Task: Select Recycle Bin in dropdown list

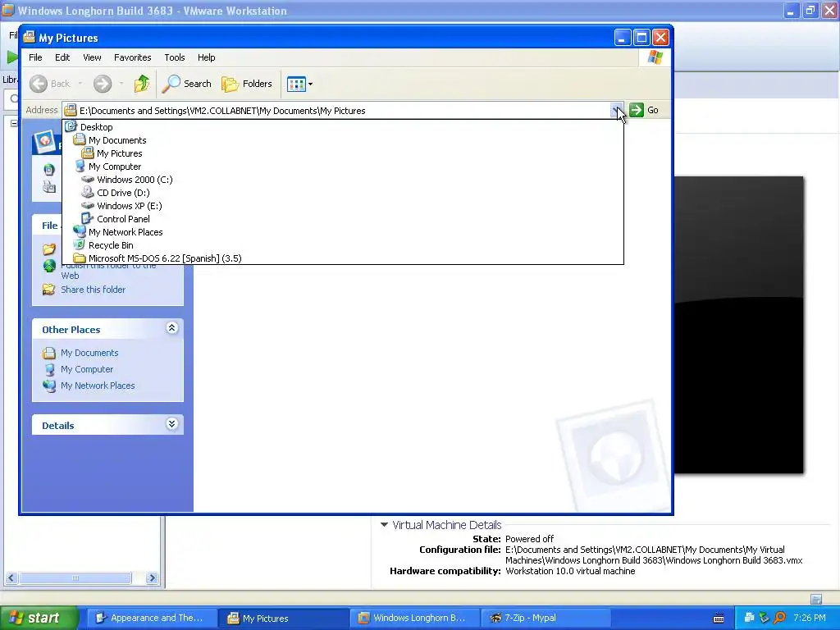Action: click(343, 245)
